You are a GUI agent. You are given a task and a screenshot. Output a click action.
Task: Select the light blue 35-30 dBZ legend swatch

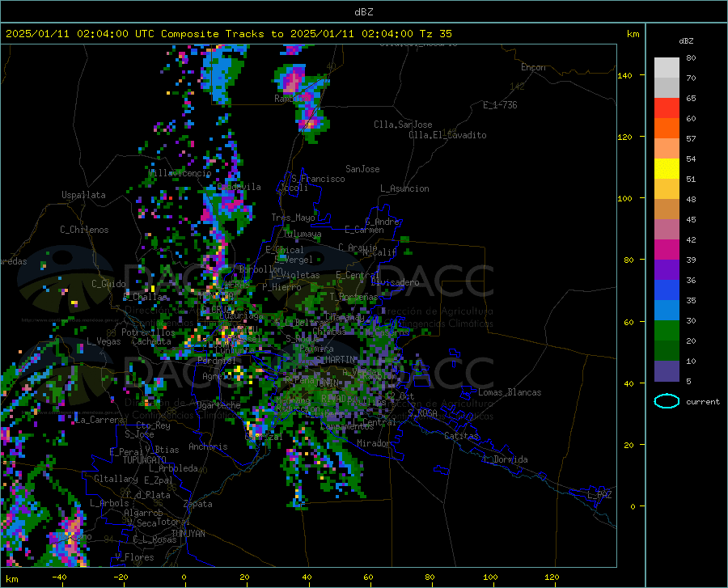667,311
